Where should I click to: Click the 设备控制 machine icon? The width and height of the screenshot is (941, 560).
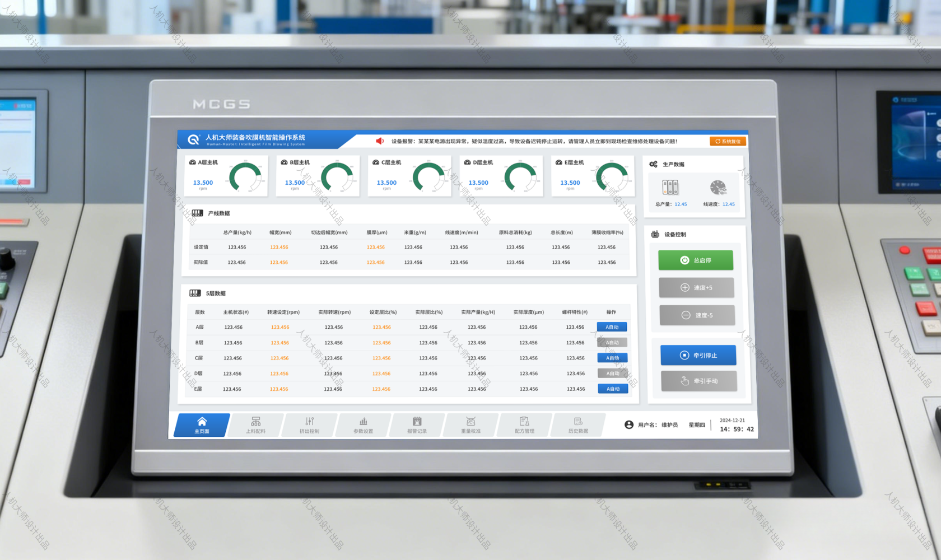click(x=655, y=234)
